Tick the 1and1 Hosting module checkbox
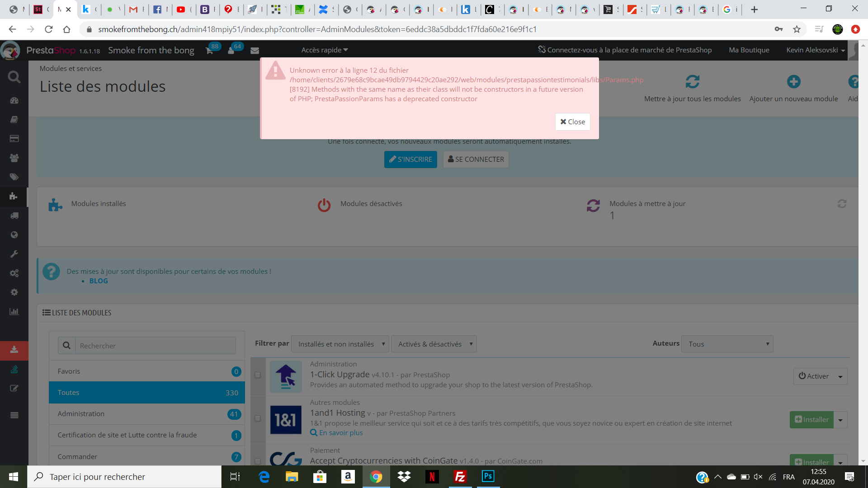Image resolution: width=868 pixels, height=488 pixels. [258, 418]
